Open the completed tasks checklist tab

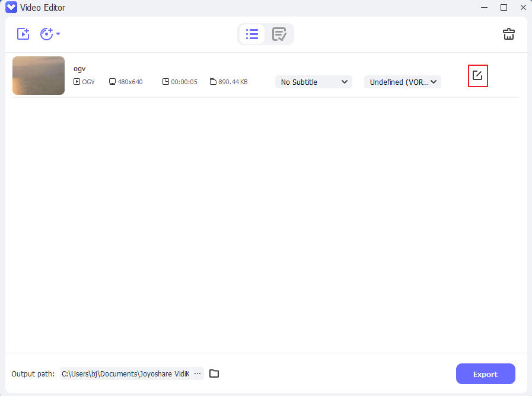click(279, 34)
